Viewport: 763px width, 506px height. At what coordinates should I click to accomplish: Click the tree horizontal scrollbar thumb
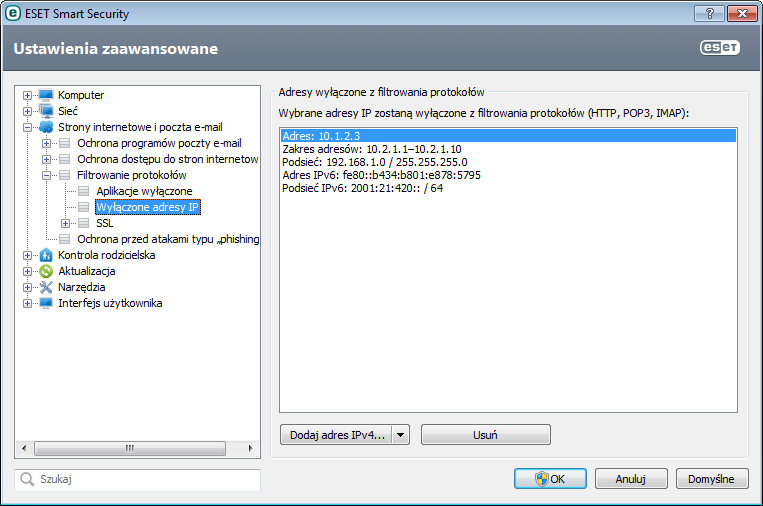pos(130,448)
